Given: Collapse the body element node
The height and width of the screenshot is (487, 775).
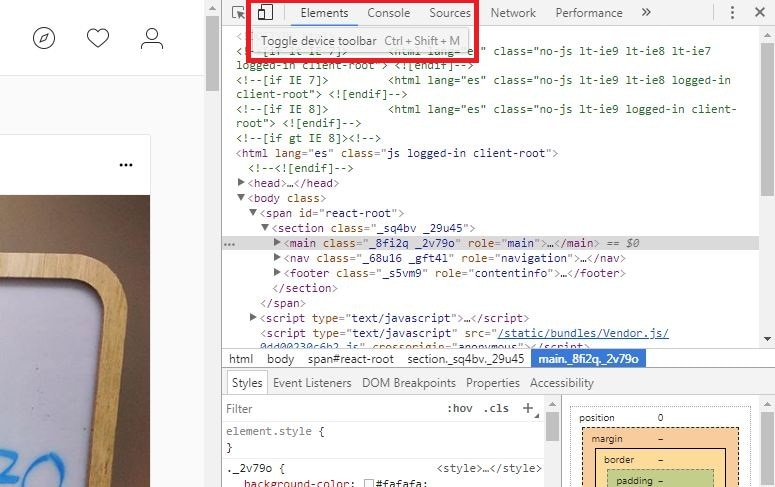Looking at the screenshot, I should [241, 197].
